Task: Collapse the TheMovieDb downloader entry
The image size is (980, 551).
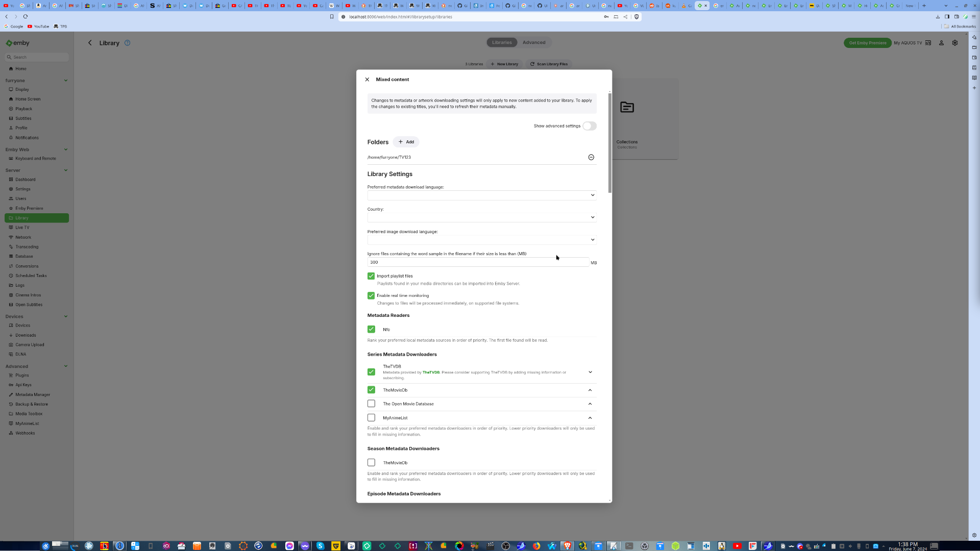Action: click(590, 390)
